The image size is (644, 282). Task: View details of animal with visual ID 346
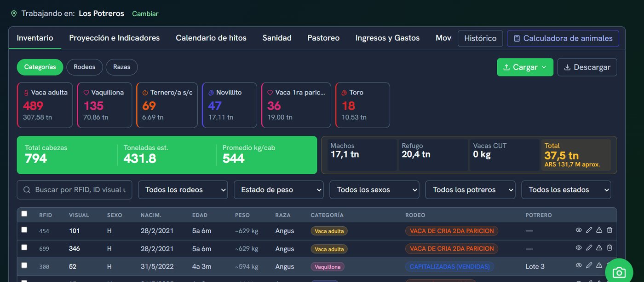coord(579,247)
